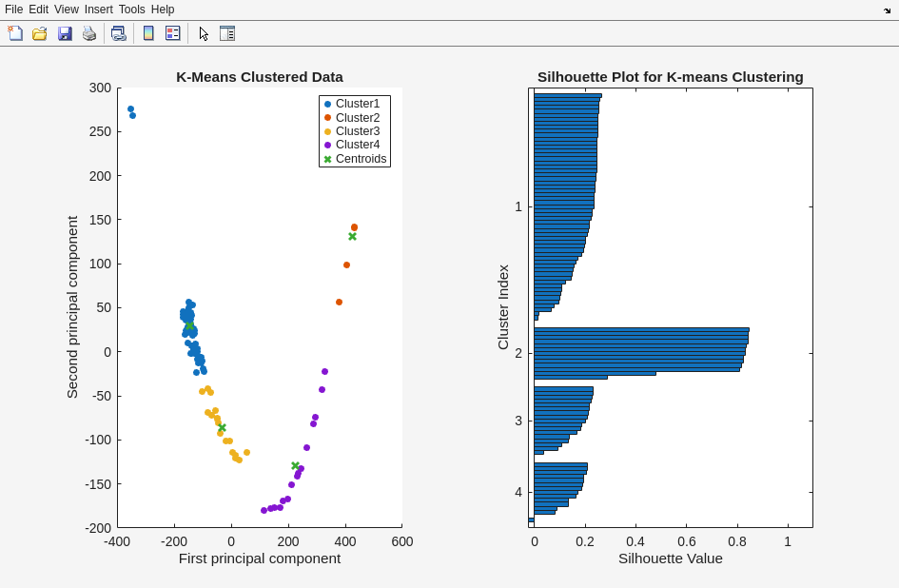Click the Cluster1 legend entry
The height and width of the screenshot is (588, 899).
click(357, 104)
